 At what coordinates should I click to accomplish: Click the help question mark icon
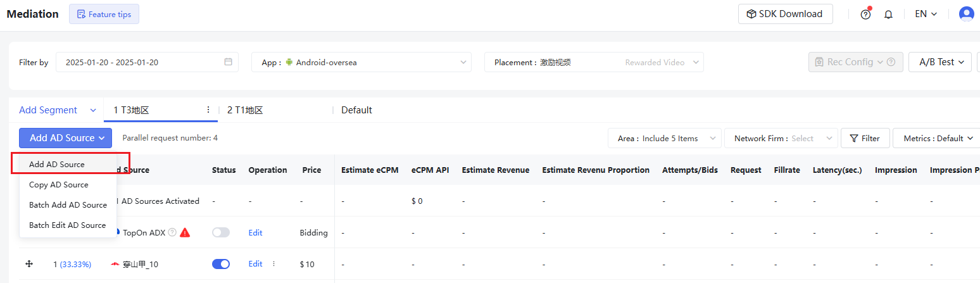865,14
